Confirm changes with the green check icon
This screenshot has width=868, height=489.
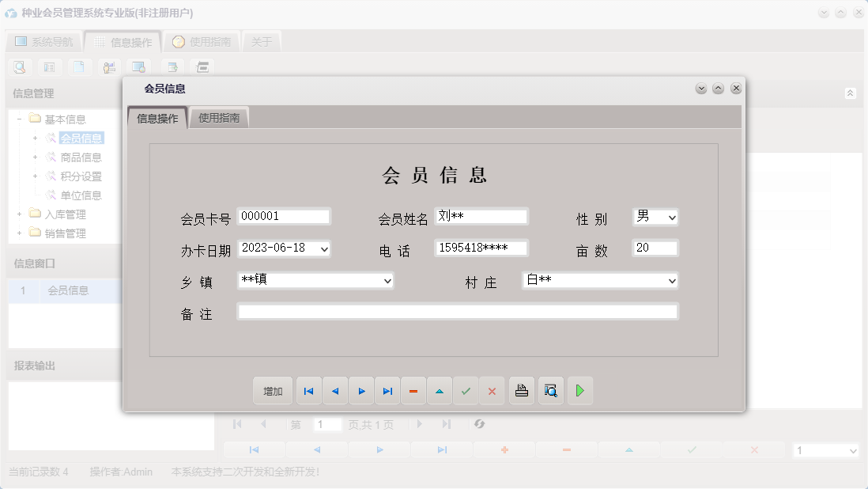coord(466,390)
